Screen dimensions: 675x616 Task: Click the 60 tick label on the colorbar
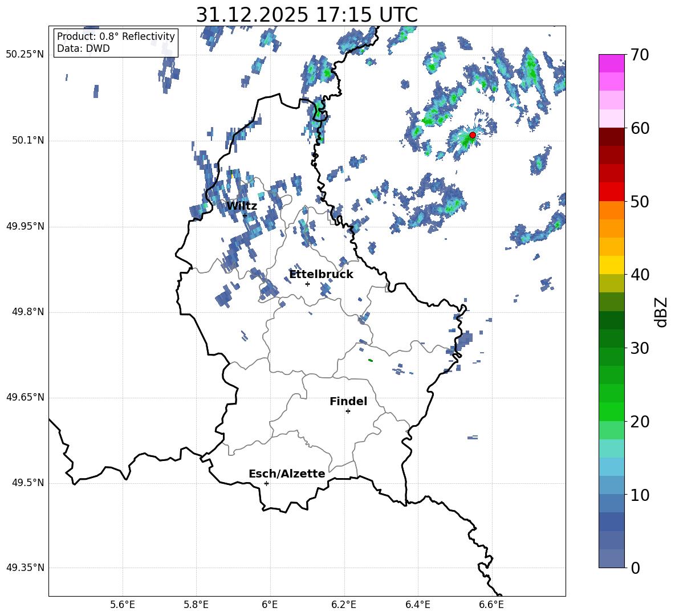pyautogui.click(x=641, y=128)
